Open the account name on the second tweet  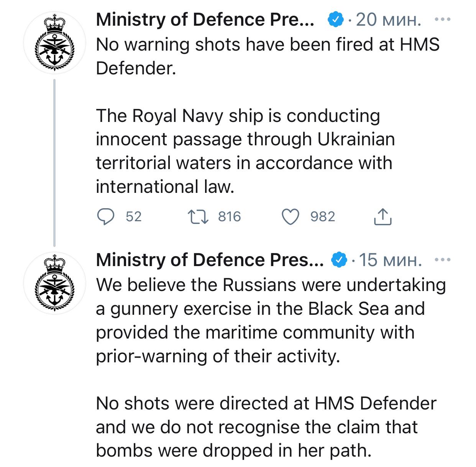pyautogui.click(x=210, y=260)
